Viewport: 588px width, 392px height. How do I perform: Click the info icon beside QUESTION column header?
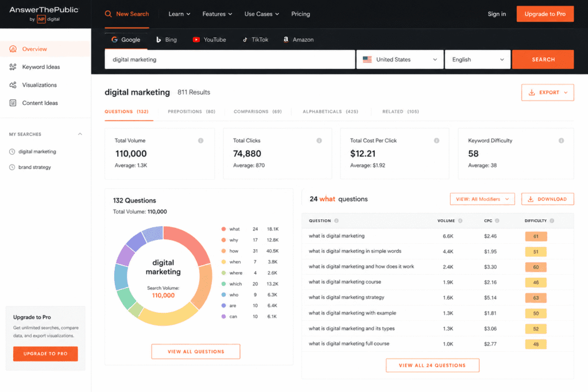click(x=336, y=221)
